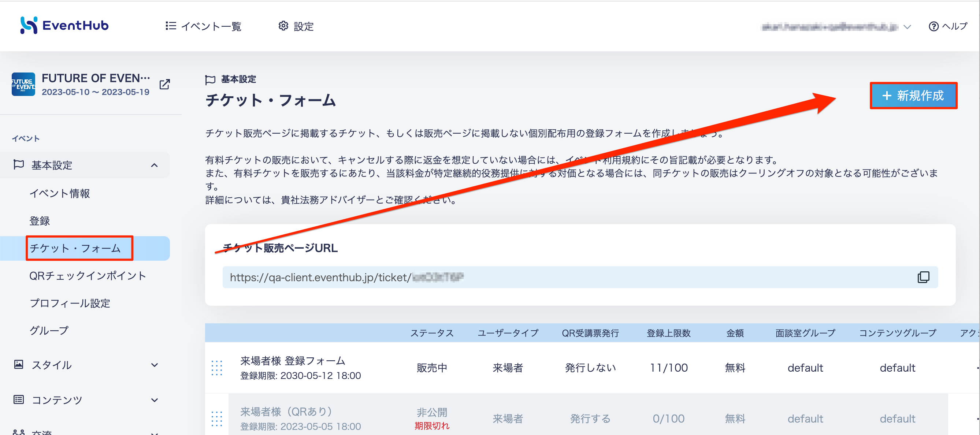Image resolution: width=980 pixels, height=435 pixels.
Task: Click the FUTURE OF EVENT thumbnail logo
Action: [23, 84]
